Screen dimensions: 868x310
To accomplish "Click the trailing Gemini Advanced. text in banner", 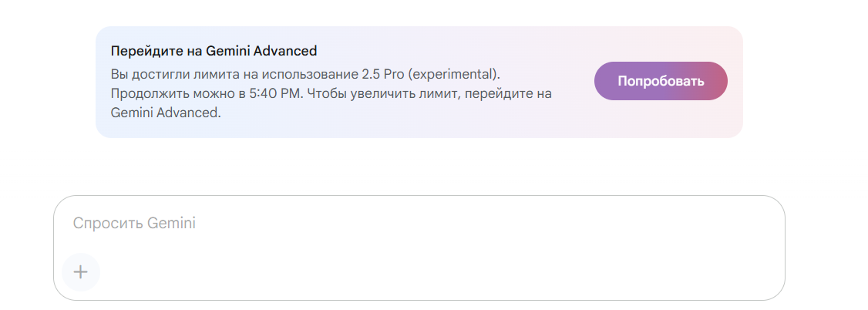I will 166,113.
